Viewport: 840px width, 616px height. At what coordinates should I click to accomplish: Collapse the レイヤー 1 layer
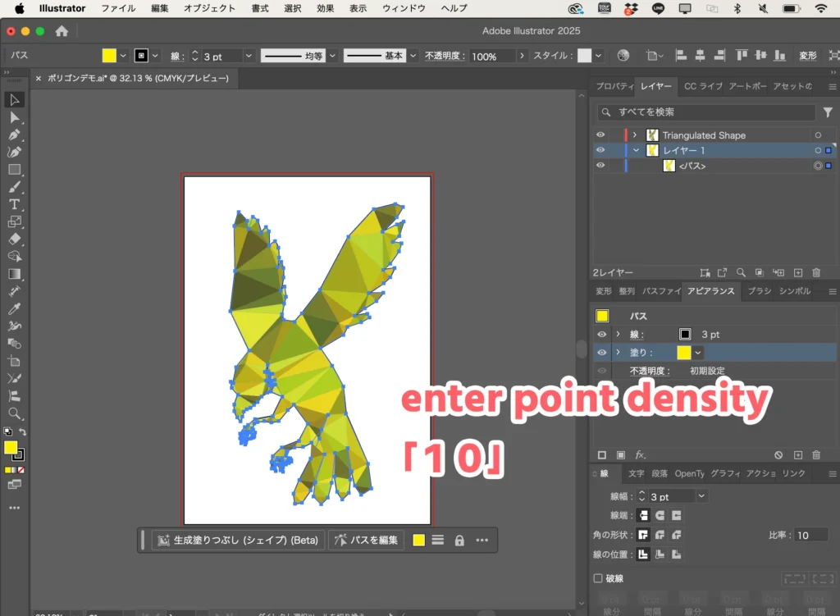[x=636, y=151]
